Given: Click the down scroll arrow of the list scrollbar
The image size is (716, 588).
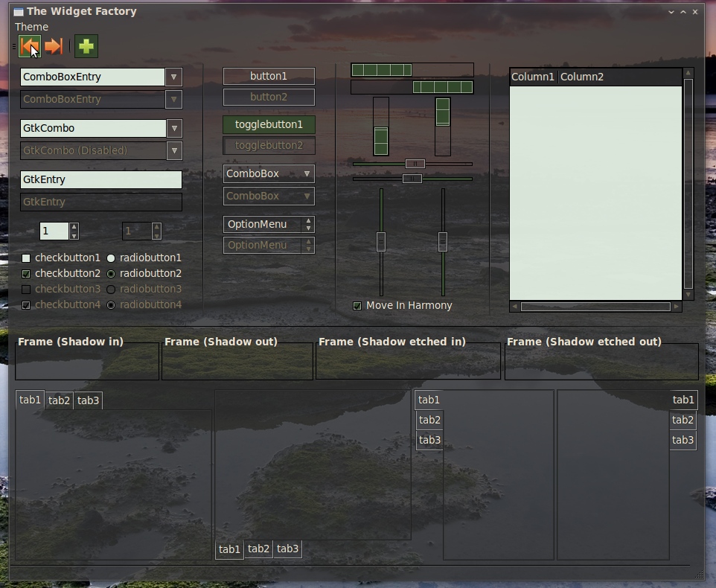Looking at the screenshot, I should [688, 295].
